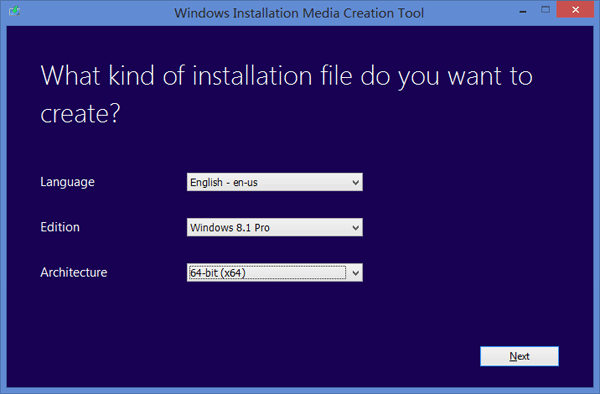Open the Architecture dropdown
The width and height of the screenshot is (600, 394).
tap(274, 272)
